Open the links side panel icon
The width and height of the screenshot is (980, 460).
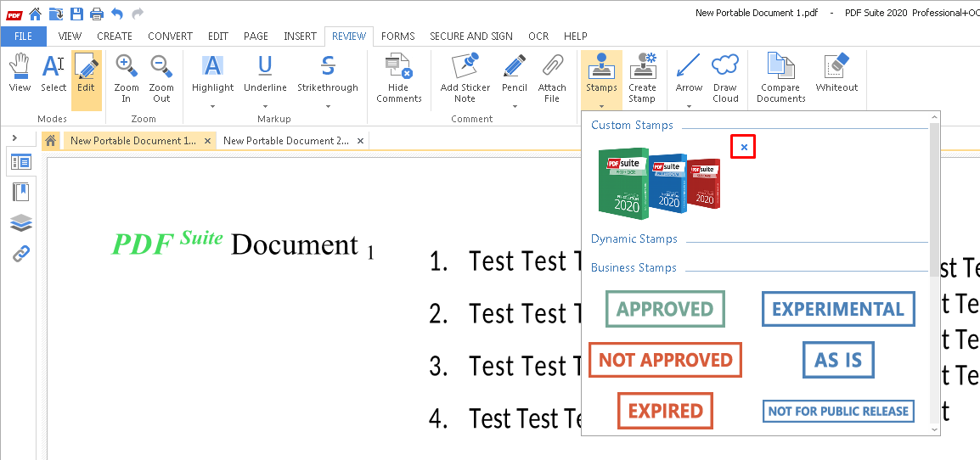point(21,254)
